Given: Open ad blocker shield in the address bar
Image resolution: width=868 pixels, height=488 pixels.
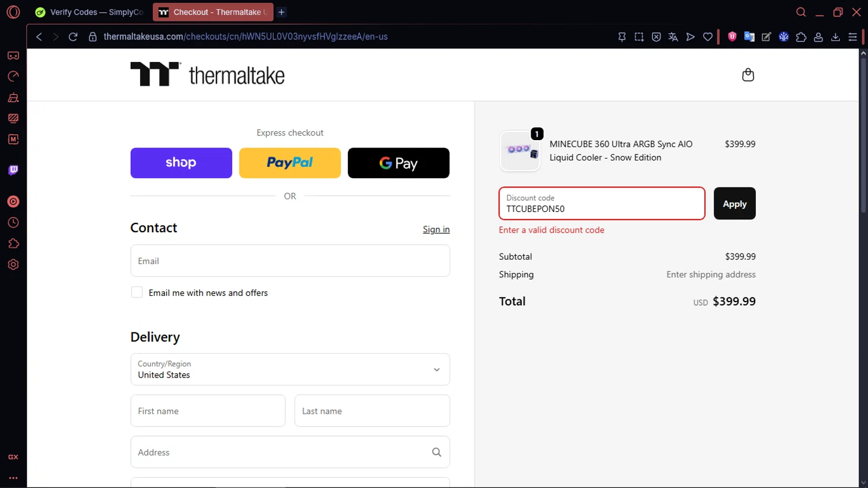Looking at the screenshot, I should (x=656, y=36).
